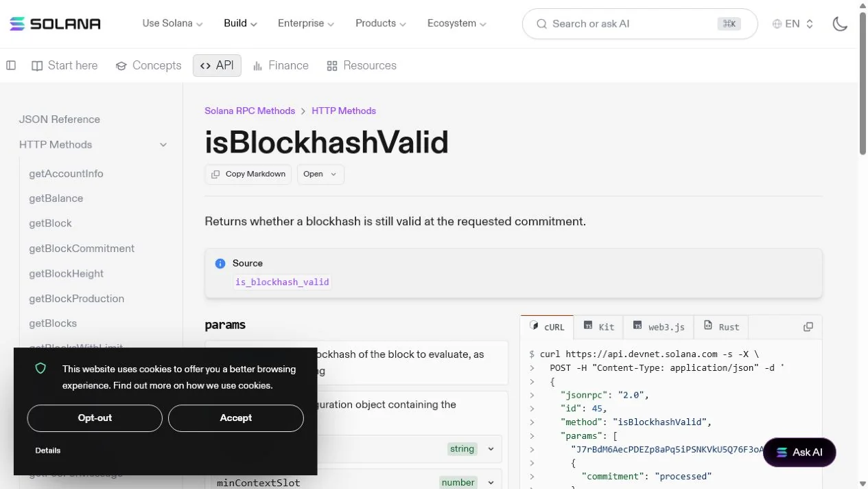Open the Use Solana menu
Image resolution: width=868 pixels, height=489 pixels.
tap(172, 23)
